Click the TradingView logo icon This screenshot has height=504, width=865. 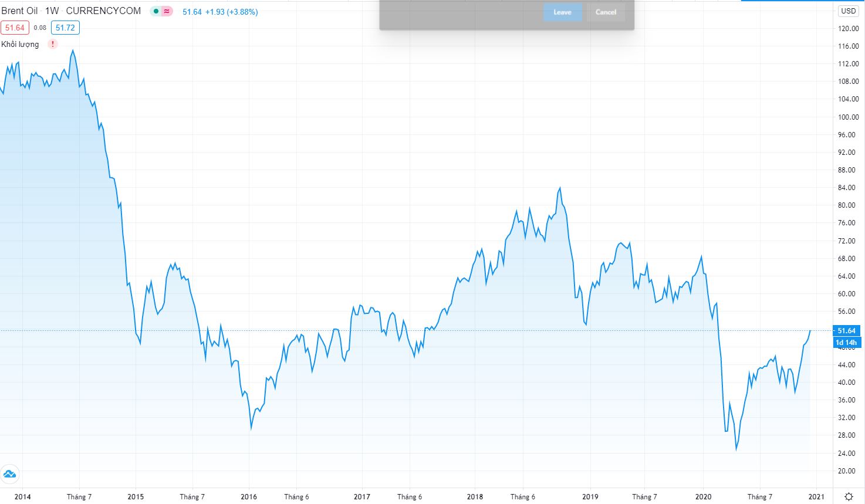pyautogui.click(x=9, y=474)
